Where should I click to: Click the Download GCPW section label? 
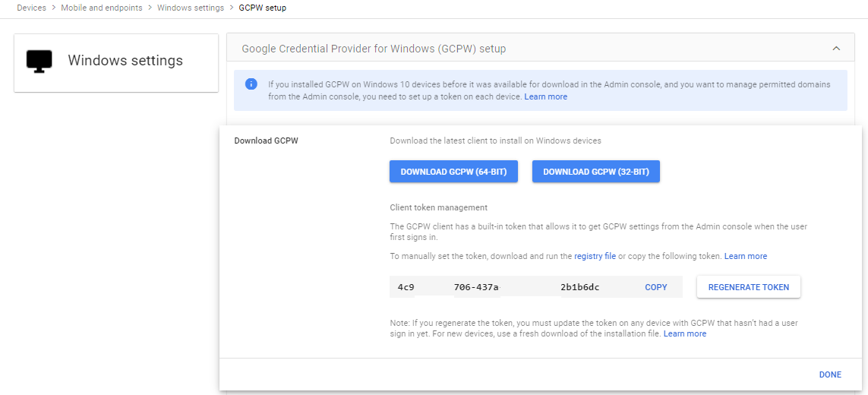pos(267,141)
